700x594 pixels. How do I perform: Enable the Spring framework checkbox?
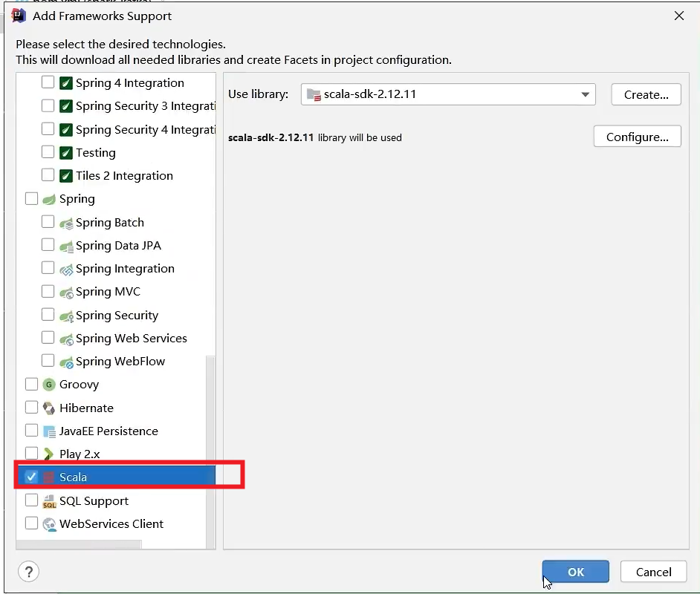[31, 198]
